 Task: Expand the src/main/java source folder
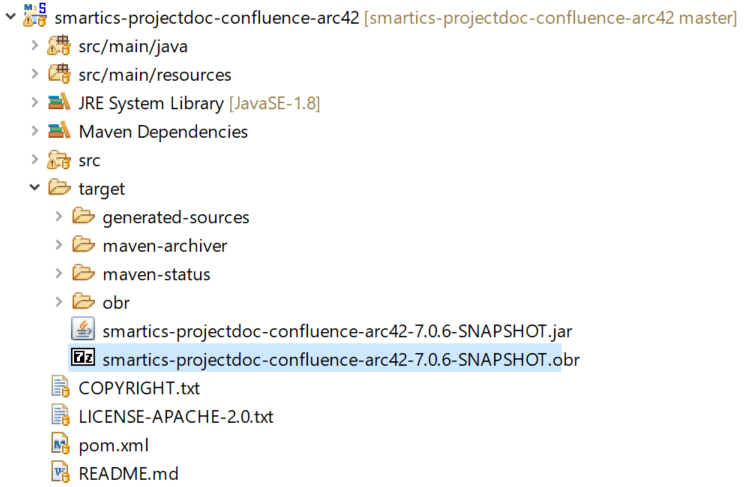click(x=35, y=46)
